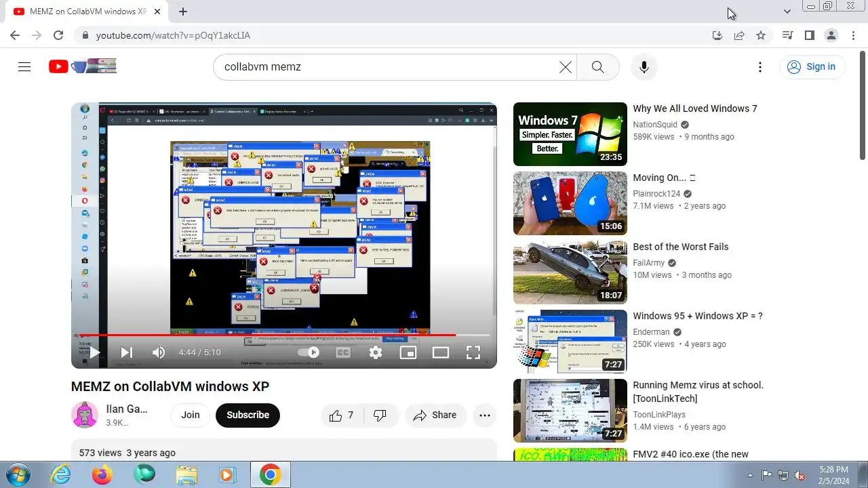Click the muted speaker tray icon
The image size is (868, 488).
pos(800,475)
